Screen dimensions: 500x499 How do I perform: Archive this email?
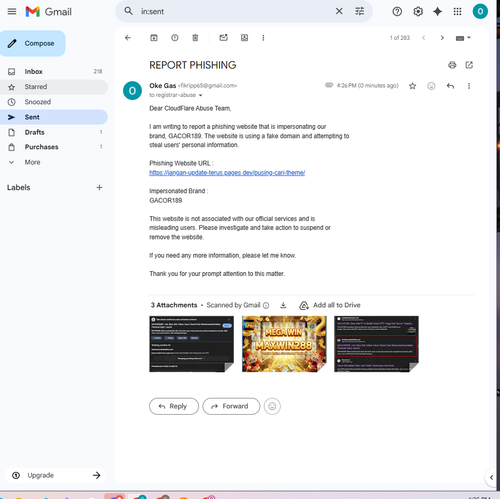coord(154,38)
